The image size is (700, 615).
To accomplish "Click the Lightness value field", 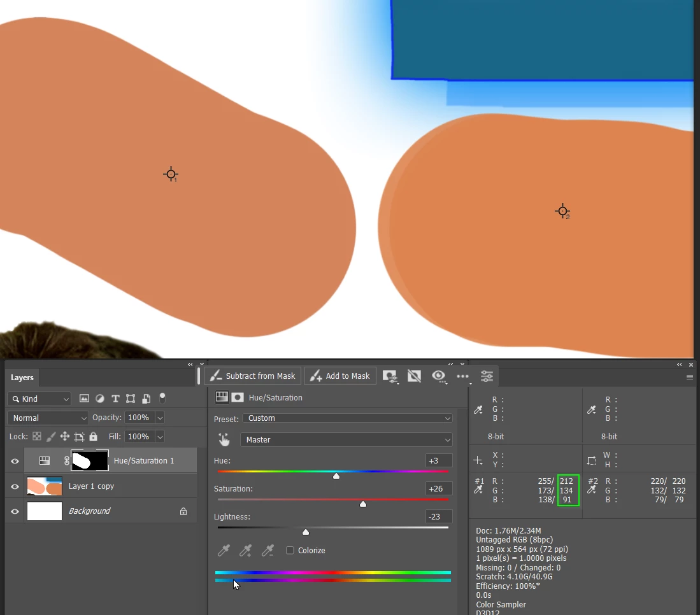I will [x=438, y=516].
